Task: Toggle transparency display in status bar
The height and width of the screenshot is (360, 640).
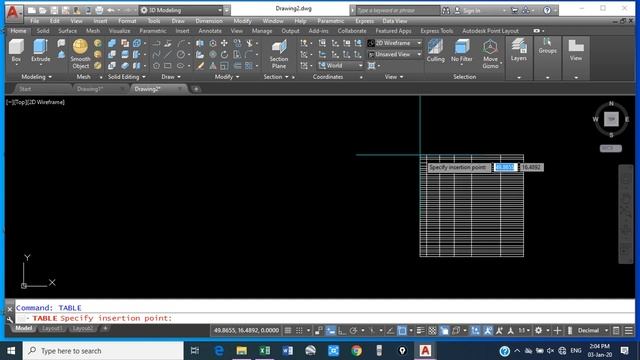Action: pos(432,331)
